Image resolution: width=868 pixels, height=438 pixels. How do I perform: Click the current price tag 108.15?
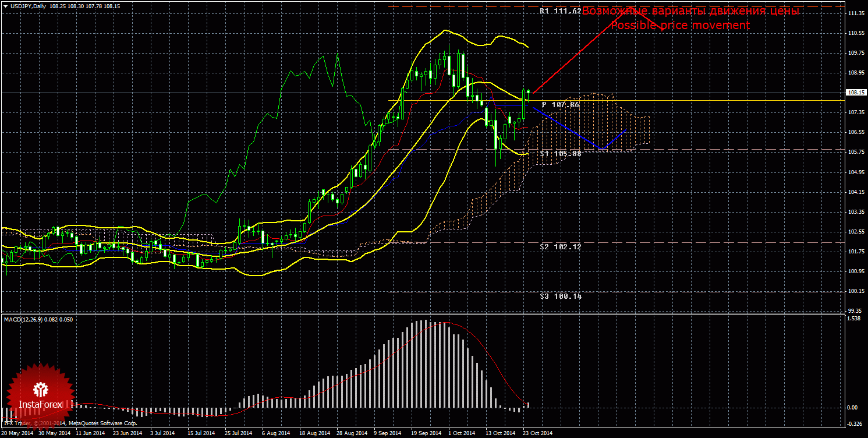[855, 93]
